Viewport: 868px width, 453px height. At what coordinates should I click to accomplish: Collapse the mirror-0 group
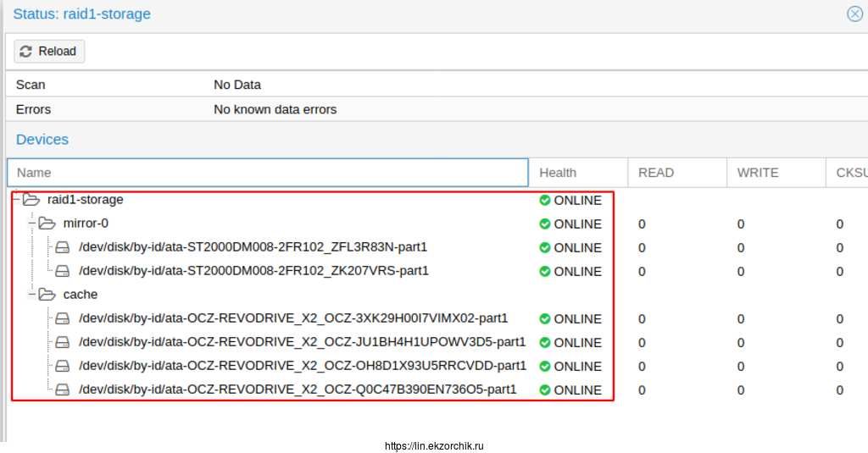pos(32,224)
